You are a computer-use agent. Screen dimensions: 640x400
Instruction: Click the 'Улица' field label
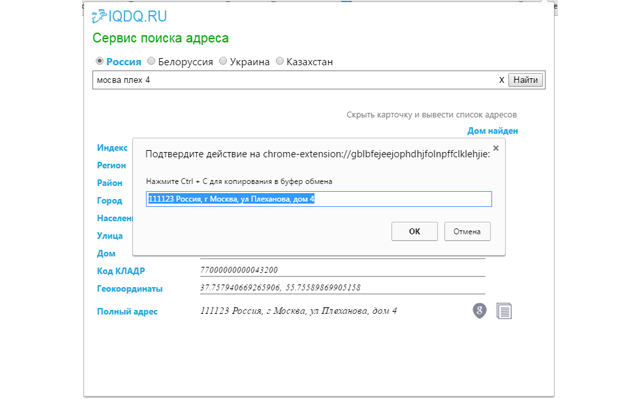110,236
